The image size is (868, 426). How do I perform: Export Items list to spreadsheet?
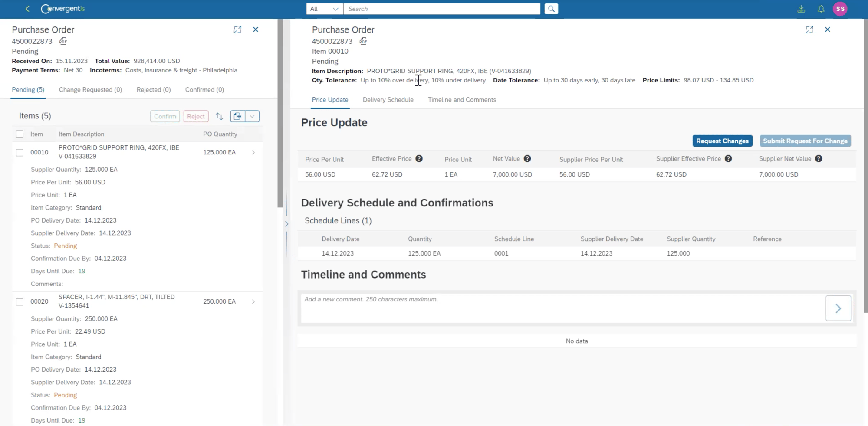[x=237, y=116]
